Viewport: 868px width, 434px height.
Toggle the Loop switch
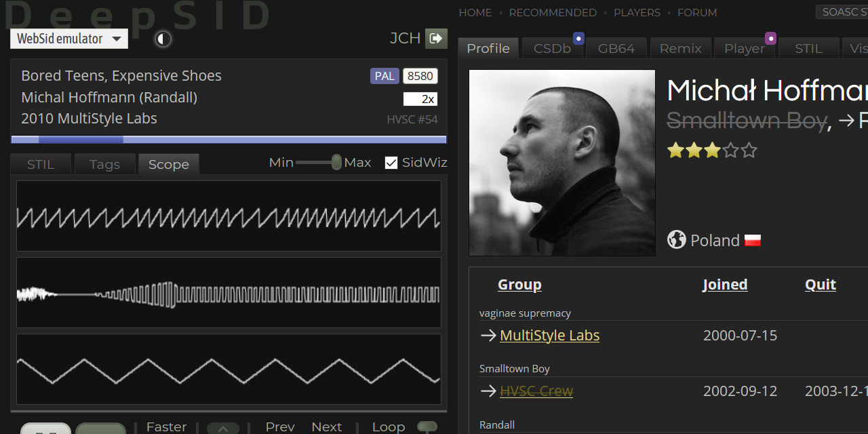(427, 427)
